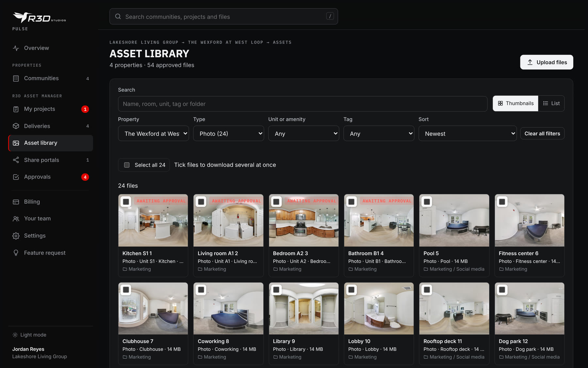Click the Marketing folder icon under Kitchen S1 1
Image resolution: width=588 pixels, height=368 pixels.
coord(125,269)
